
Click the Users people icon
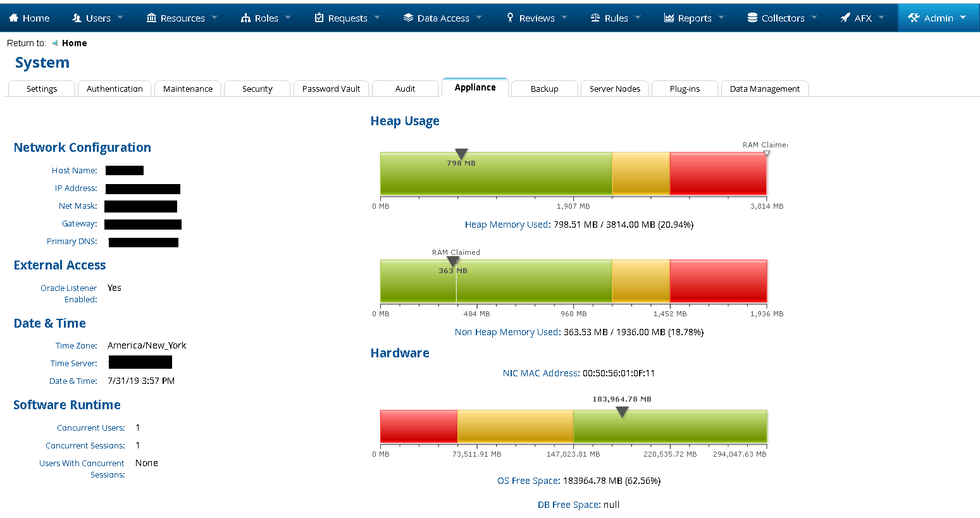[77, 18]
